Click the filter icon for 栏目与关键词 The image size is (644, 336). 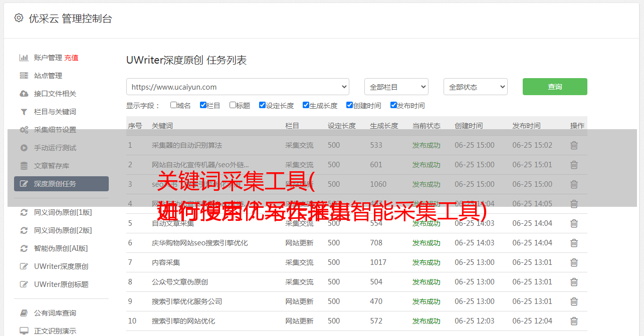click(x=24, y=112)
